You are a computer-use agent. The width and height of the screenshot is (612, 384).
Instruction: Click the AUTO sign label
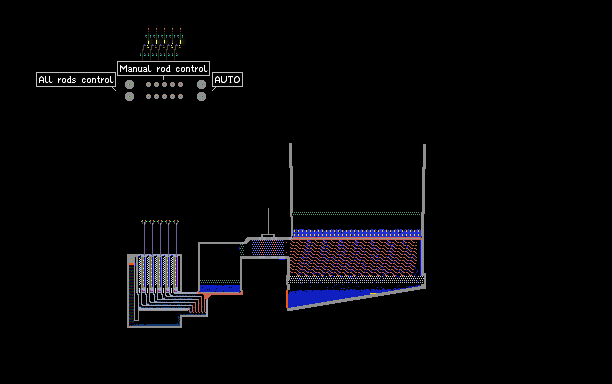click(227, 80)
